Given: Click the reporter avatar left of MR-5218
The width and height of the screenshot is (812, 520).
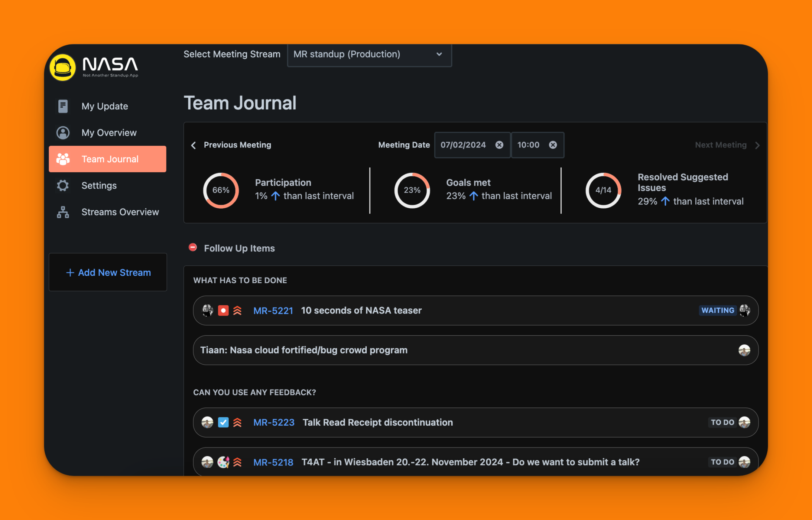Looking at the screenshot, I should click(207, 462).
